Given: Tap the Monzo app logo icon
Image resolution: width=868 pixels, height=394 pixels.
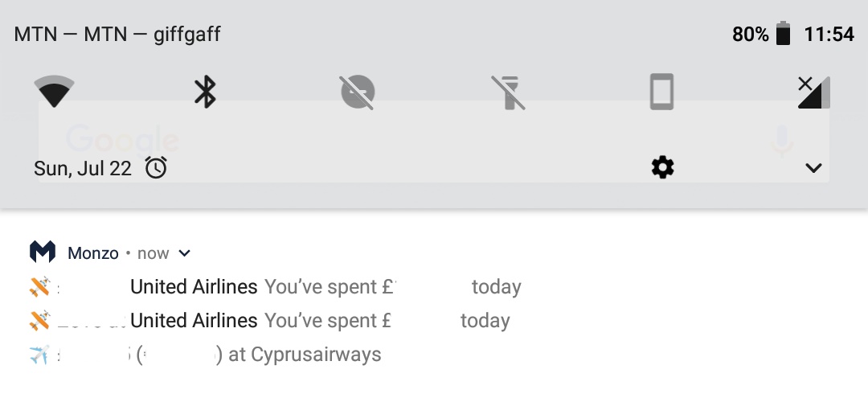Looking at the screenshot, I should 42,252.
